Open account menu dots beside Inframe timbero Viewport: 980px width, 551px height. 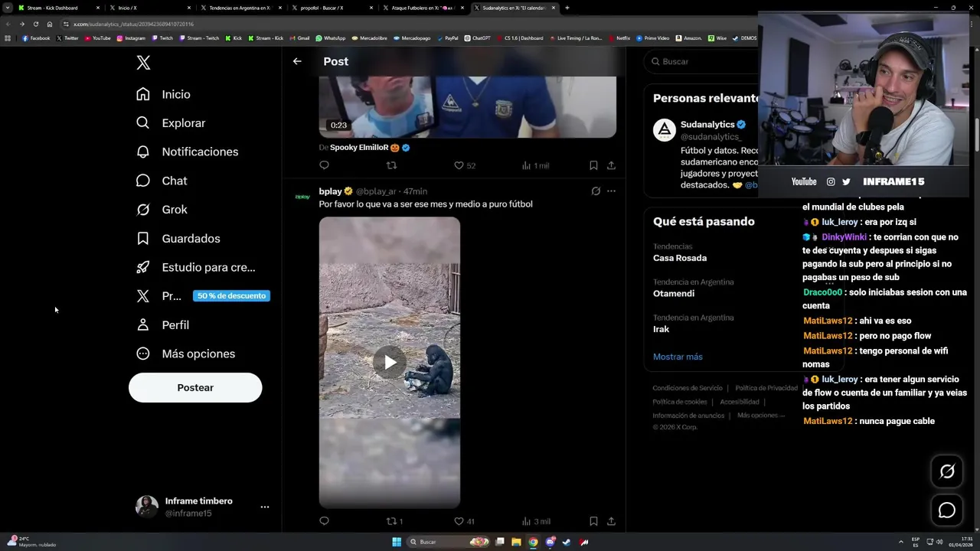[x=264, y=507]
